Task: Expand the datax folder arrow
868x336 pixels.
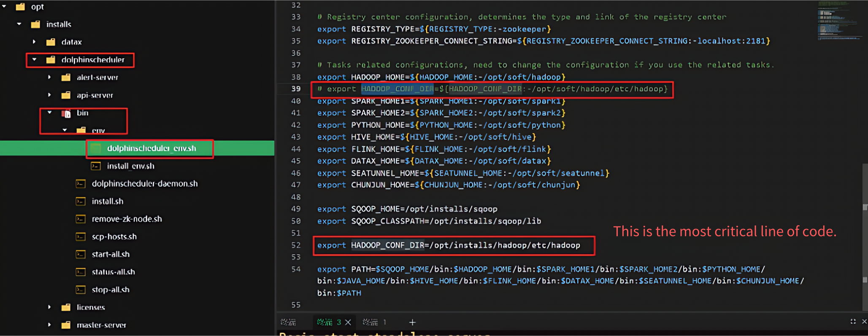Action: (x=35, y=42)
